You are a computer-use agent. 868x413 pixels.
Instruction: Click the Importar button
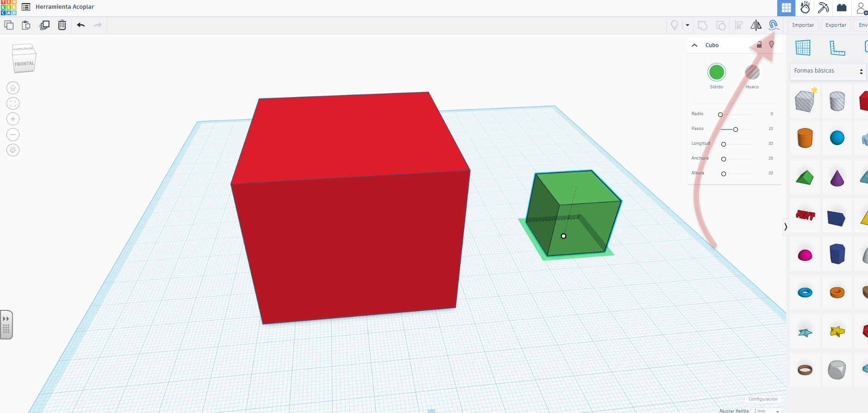[x=803, y=25]
